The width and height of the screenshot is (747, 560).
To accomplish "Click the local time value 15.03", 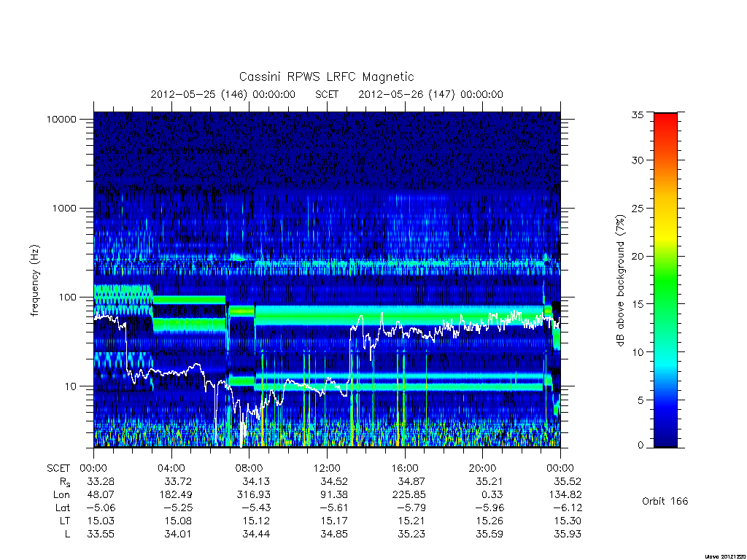I will pyautogui.click(x=101, y=521).
